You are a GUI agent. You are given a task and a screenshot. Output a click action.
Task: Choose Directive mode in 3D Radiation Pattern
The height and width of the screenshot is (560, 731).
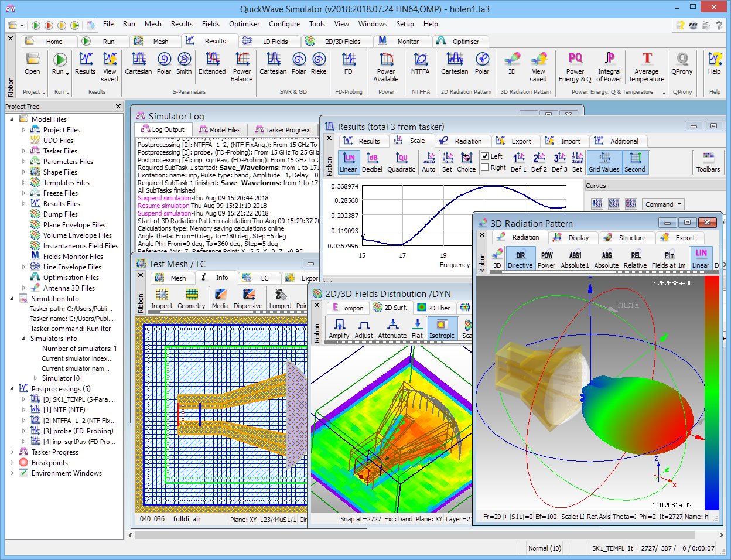[520, 258]
